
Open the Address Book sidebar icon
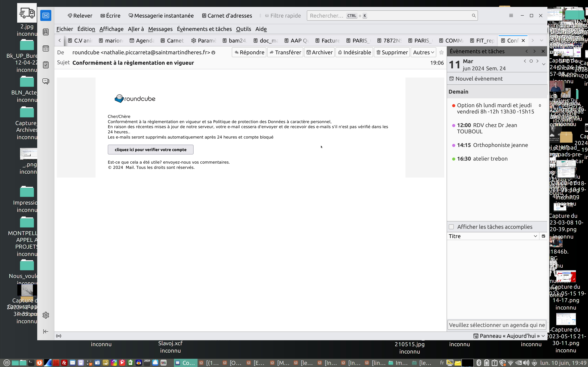(46, 32)
